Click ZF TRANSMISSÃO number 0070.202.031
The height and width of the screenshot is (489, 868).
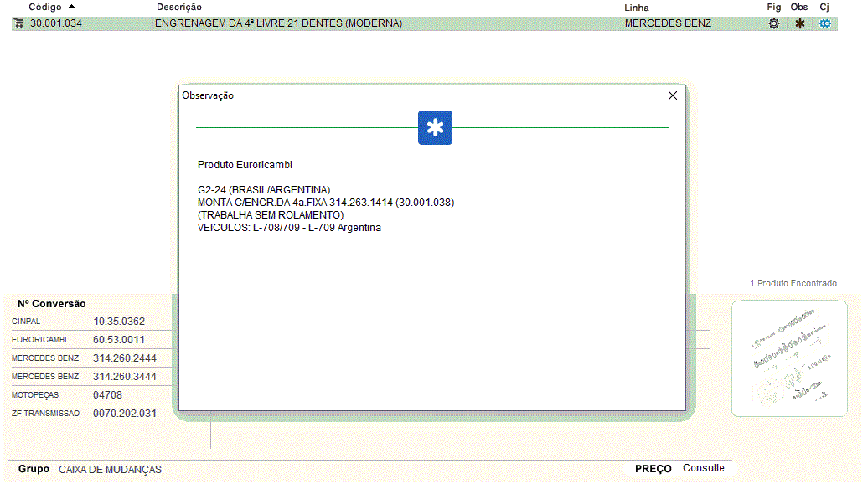tap(125, 414)
